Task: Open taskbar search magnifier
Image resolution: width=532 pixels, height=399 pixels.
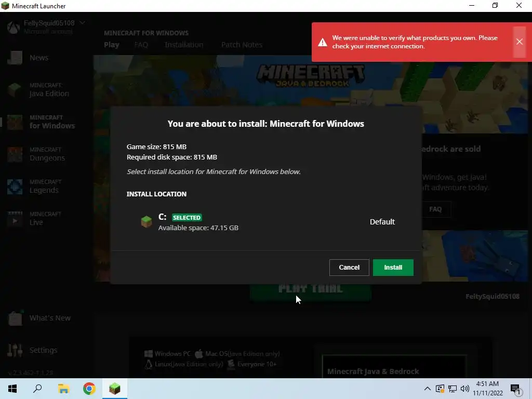Action: [37, 389]
